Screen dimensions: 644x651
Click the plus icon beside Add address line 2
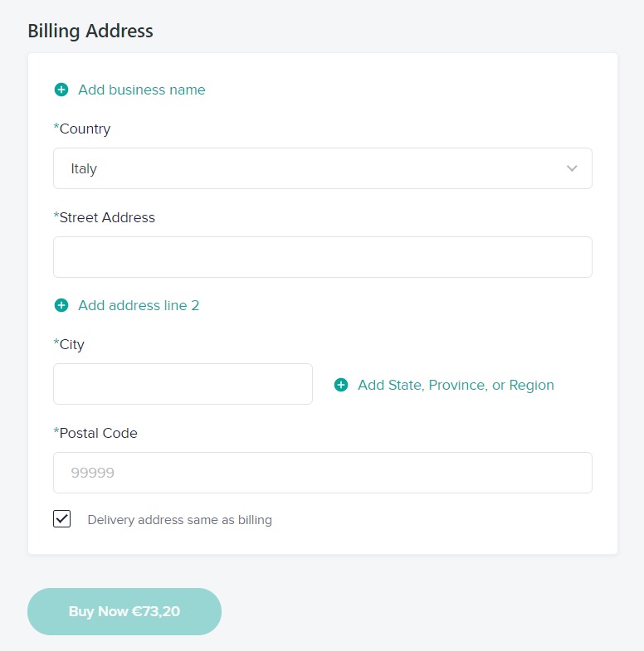(x=61, y=305)
